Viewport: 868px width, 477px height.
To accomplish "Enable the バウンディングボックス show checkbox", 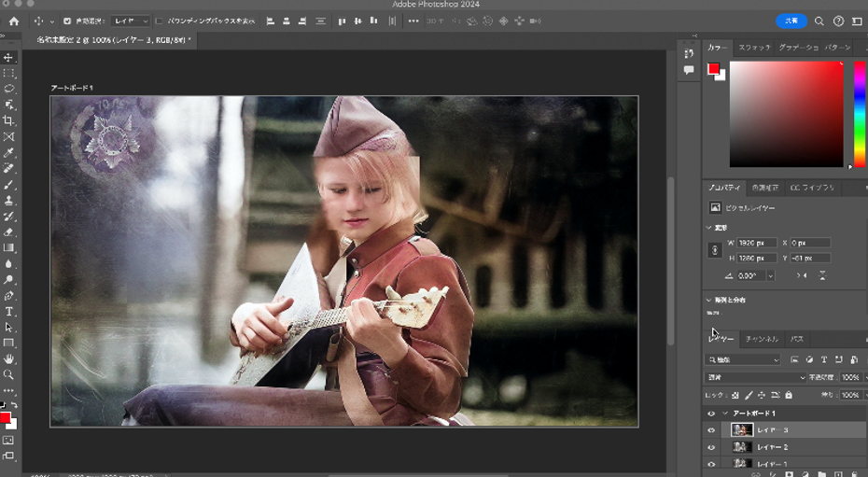I will click(159, 21).
